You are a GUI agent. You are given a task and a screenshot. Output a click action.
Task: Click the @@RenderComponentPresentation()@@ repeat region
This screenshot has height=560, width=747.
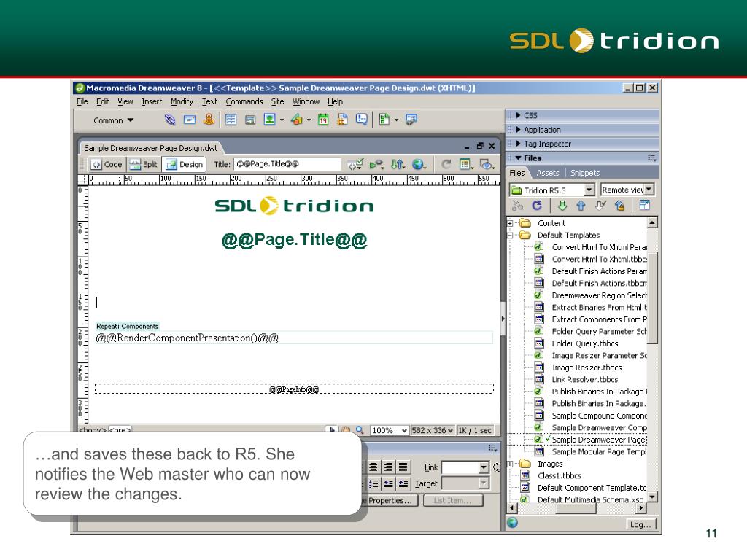click(x=294, y=338)
